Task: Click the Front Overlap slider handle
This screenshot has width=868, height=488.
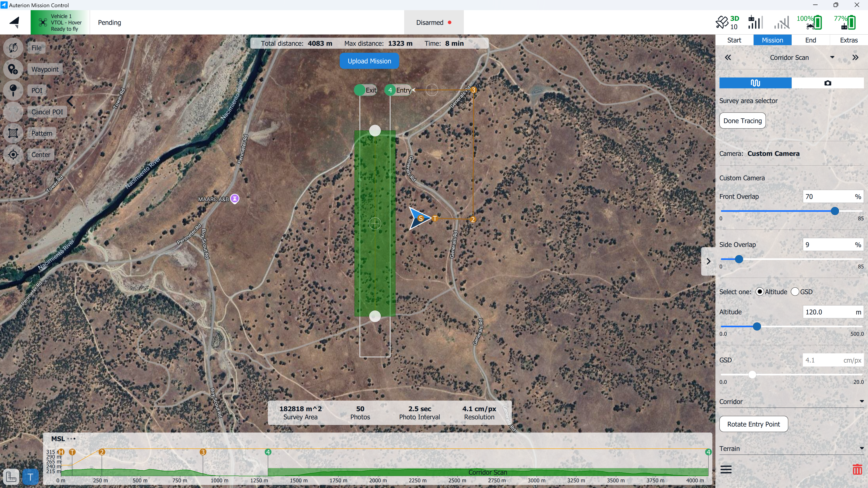Action: coord(835,211)
